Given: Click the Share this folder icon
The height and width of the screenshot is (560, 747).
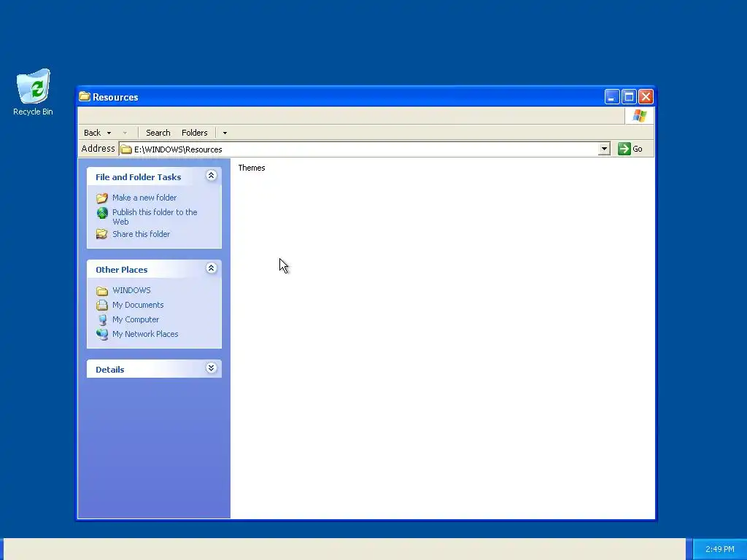Looking at the screenshot, I should tap(102, 234).
